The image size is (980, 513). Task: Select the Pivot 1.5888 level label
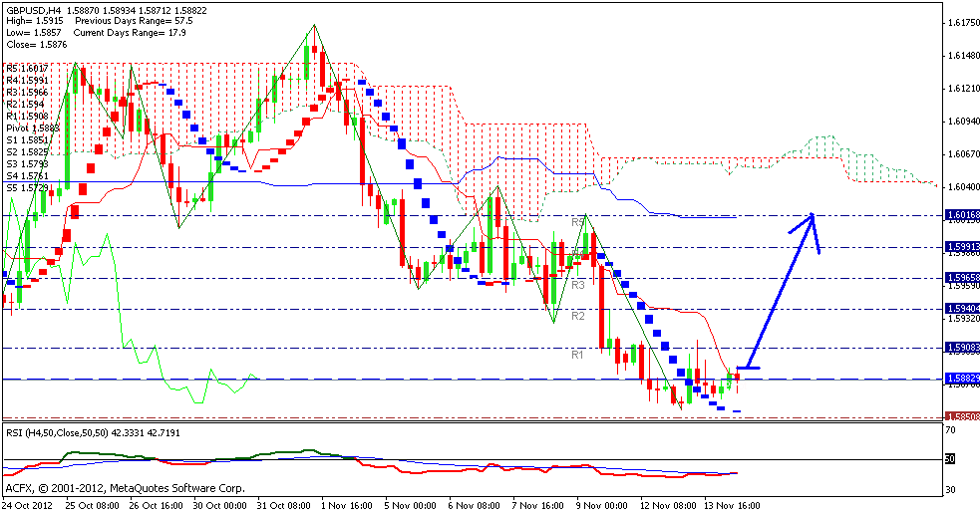(x=33, y=128)
